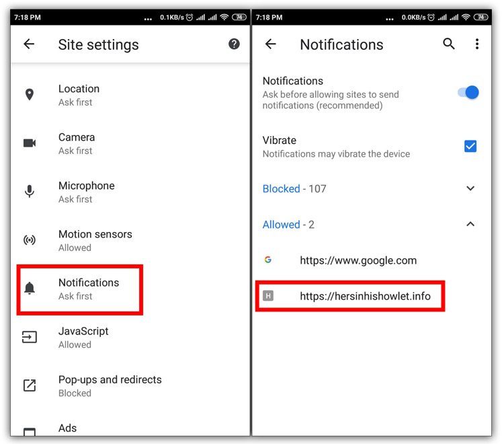Tap the battery indicator in the right status bar
Screen dimensions: 504x444
[x=481, y=17]
